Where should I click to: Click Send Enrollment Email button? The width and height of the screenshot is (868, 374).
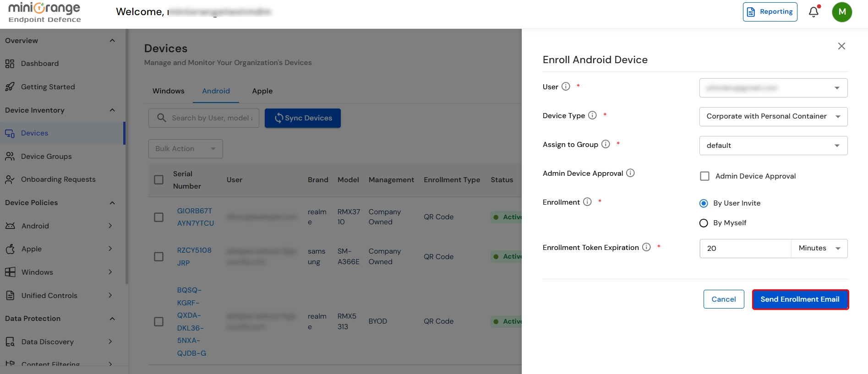(800, 299)
